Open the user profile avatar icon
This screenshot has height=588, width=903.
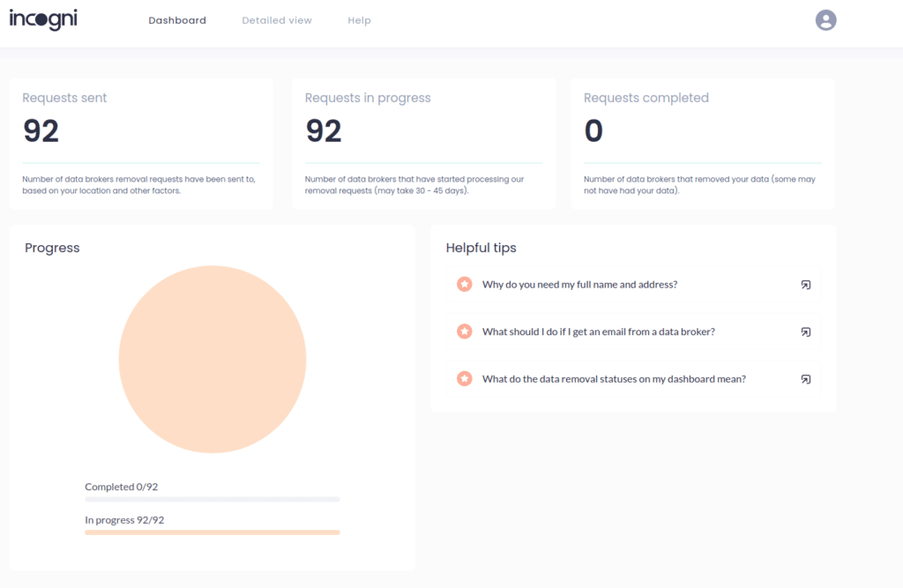pyautogui.click(x=825, y=20)
